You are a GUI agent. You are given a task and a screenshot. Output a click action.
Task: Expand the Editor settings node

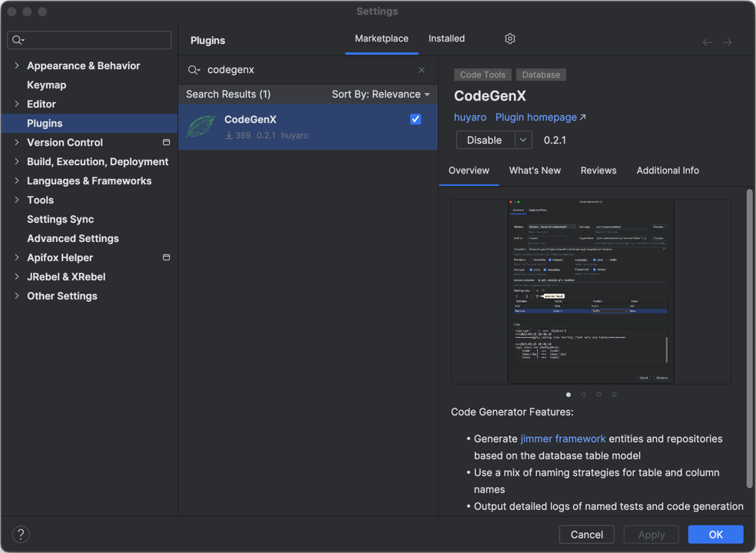tap(17, 104)
